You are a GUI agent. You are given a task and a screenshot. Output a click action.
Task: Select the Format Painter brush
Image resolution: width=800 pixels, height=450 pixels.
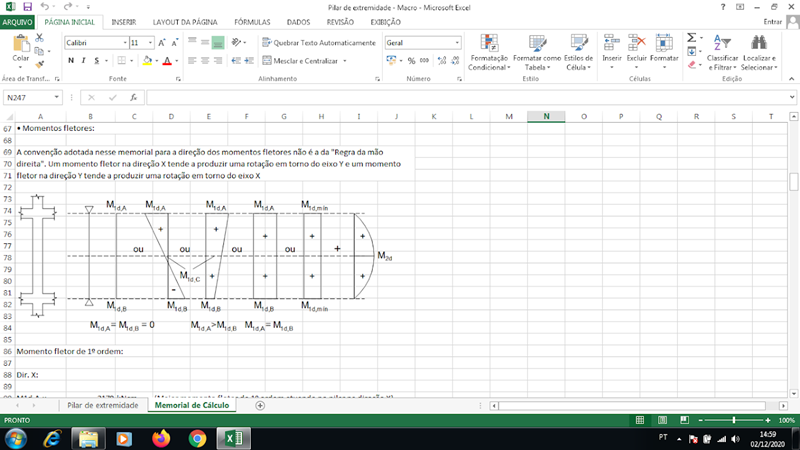pos(39,64)
